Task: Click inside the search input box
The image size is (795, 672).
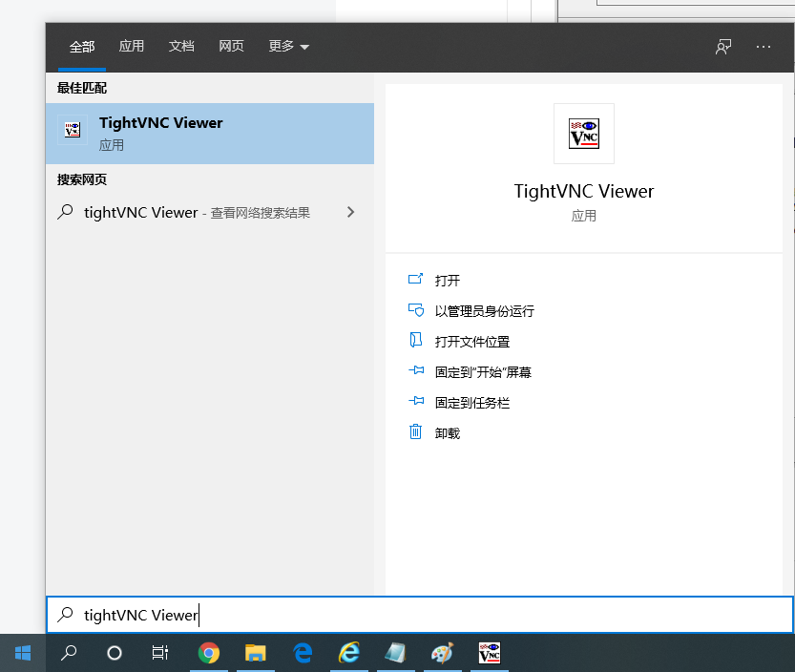Action: coord(286,615)
